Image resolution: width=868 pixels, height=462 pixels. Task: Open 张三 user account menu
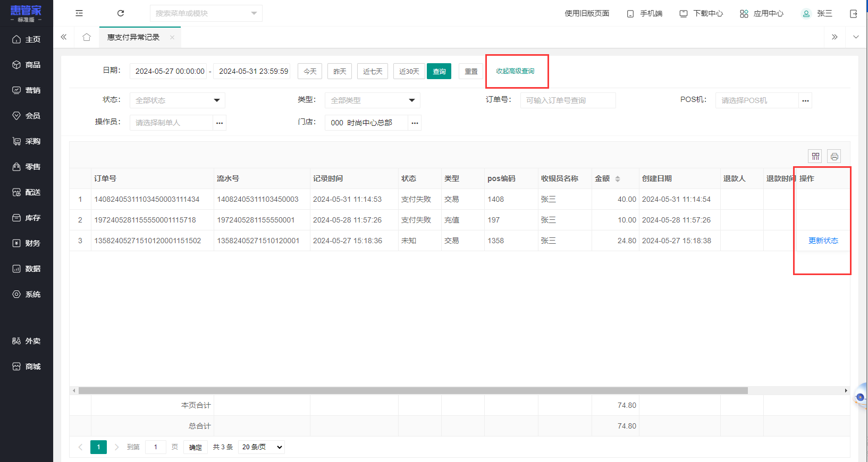817,14
